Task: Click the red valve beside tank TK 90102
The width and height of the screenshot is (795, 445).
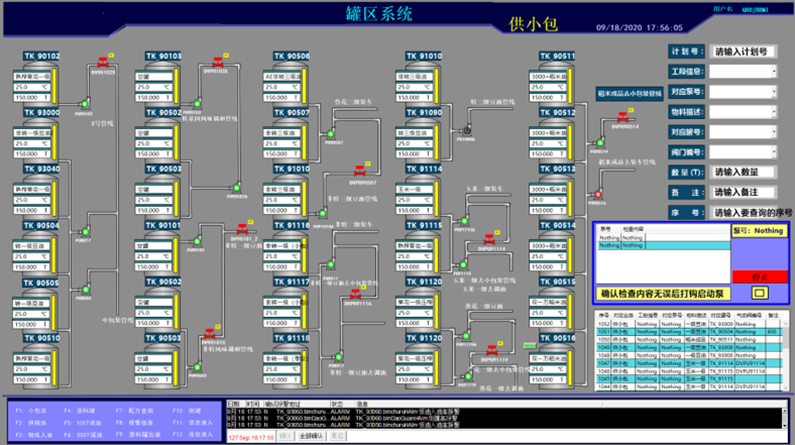Action: pyautogui.click(x=103, y=62)
